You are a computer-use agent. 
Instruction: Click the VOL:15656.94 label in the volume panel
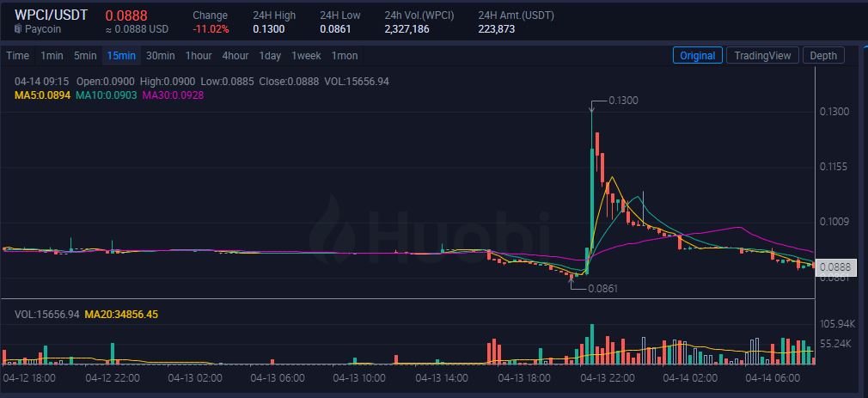pyautogui.click(x=47, y=315)
